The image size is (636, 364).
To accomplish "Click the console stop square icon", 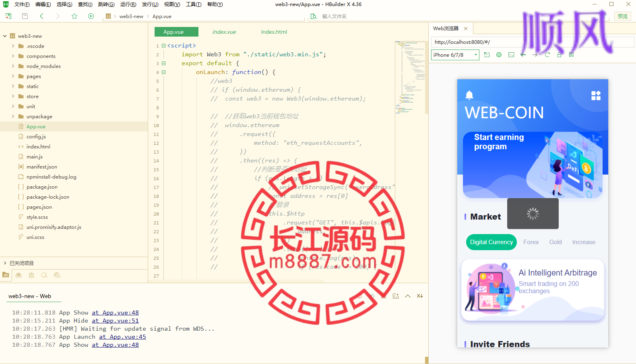I will [x=384, y=296].
